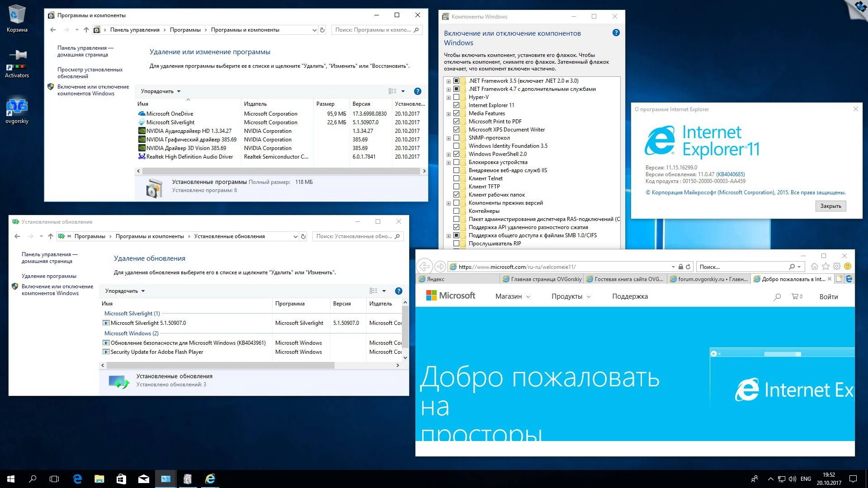This screenshot has height=488, width=868.
Task: Open the Упорядочить dropdown in Programs and Features
Action: click(159, 91)
